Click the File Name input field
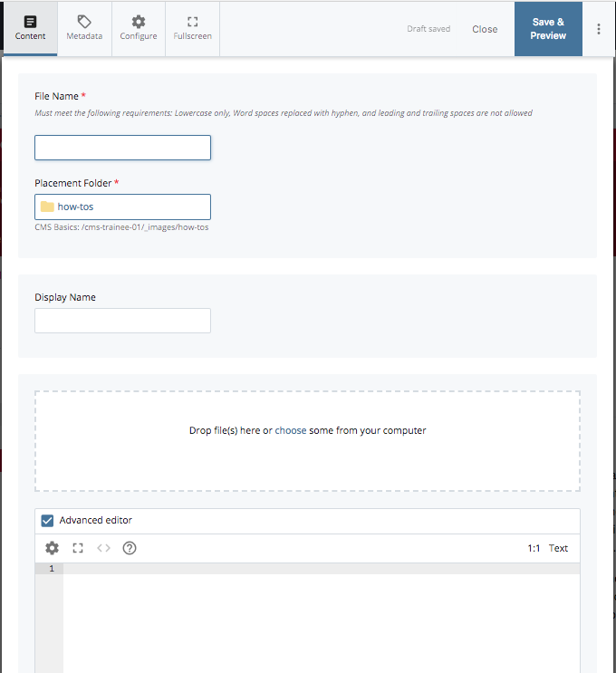 click(x=122, y=148)
